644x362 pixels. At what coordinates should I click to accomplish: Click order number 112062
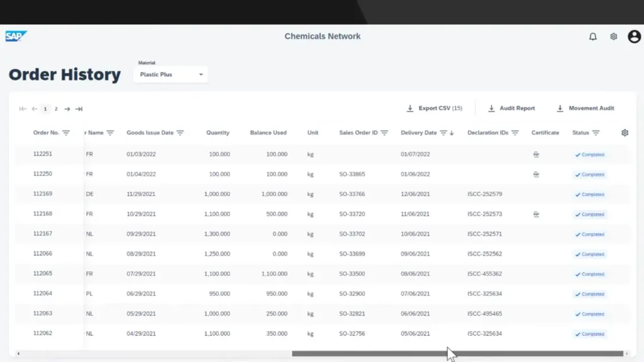click(43, 333)
